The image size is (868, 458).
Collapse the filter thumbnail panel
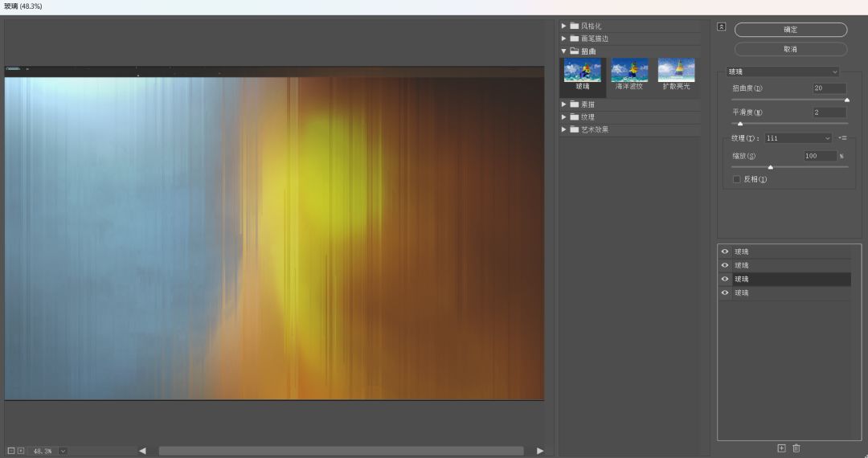pyautogui.click(x=721, y=27)
